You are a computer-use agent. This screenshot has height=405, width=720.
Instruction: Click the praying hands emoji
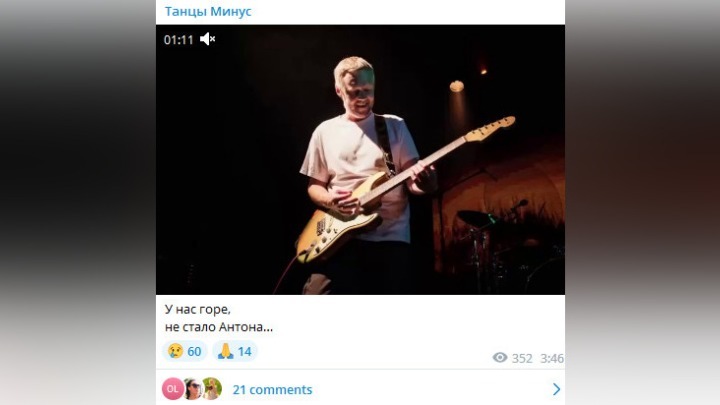coord(225,351)
